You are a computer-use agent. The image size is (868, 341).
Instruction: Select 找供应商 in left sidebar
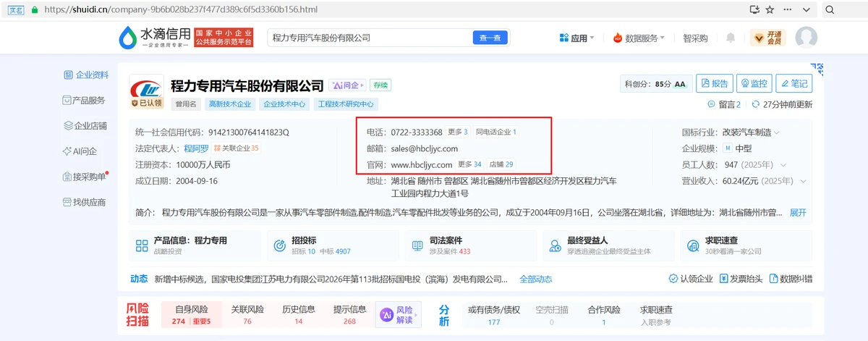click(x=85, y=203)
